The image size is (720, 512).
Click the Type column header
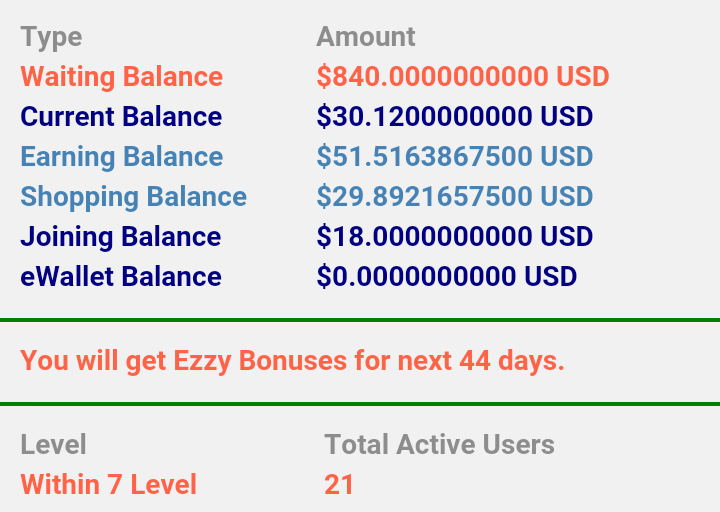click(51, 37)
